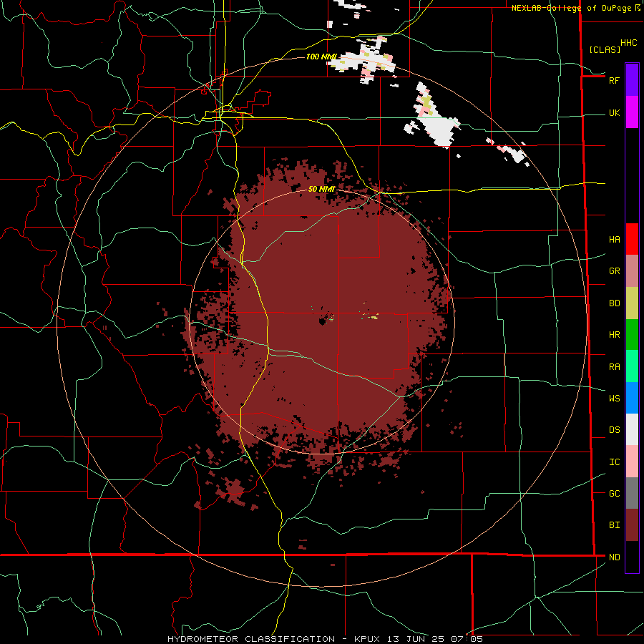
Task: Click the 'UK' legend label
Action: (614, 112)
